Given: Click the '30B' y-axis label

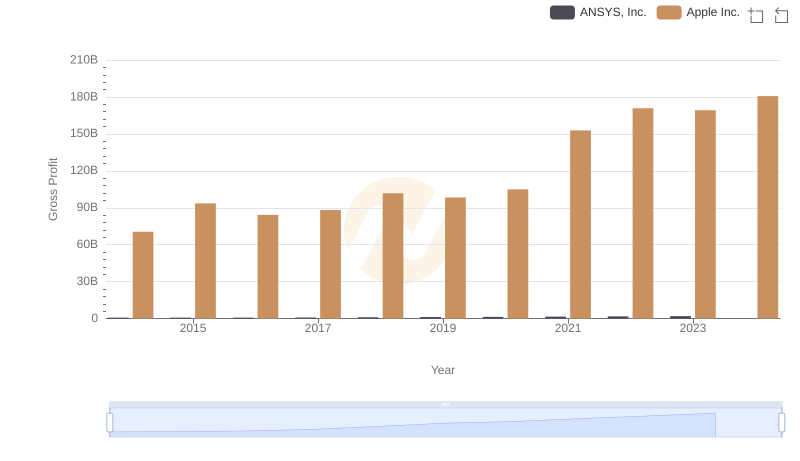Looking at the screenshot, I should pyautogui.click(x=87, y=281).
